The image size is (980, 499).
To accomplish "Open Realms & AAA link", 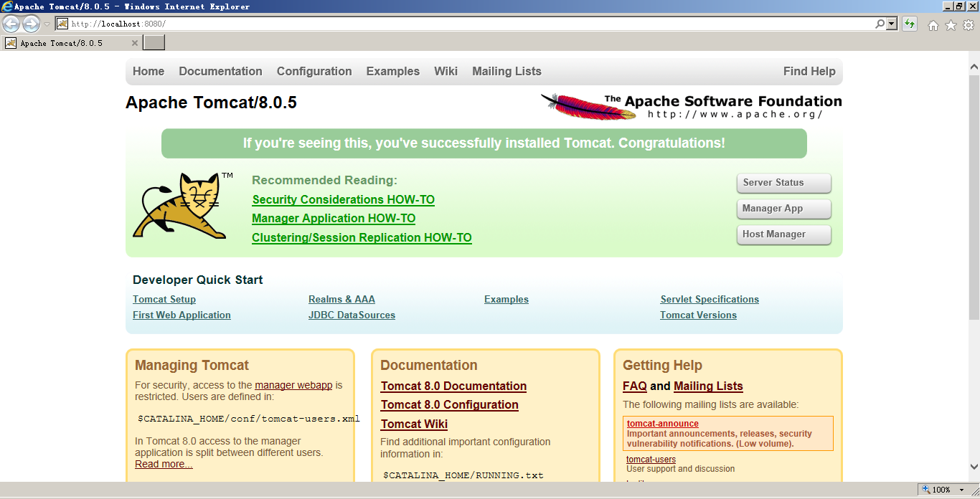I will pos(341,299).
